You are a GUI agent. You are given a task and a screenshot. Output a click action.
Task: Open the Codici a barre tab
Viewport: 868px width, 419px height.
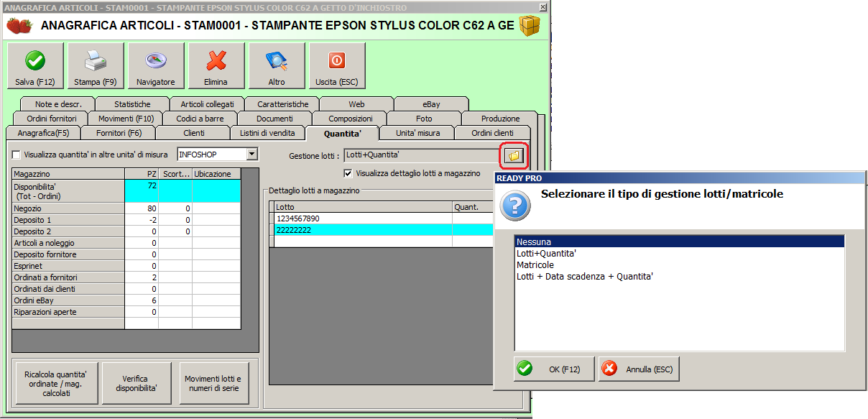200,119
